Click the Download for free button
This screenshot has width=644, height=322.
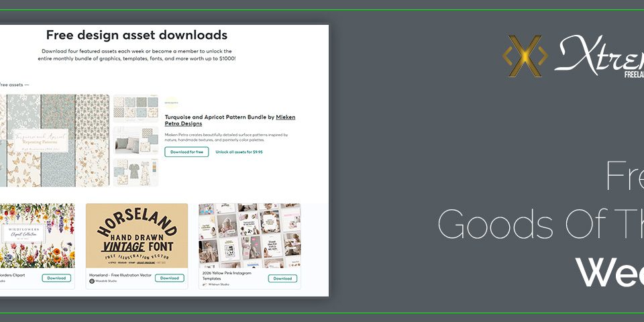(186, 152)
